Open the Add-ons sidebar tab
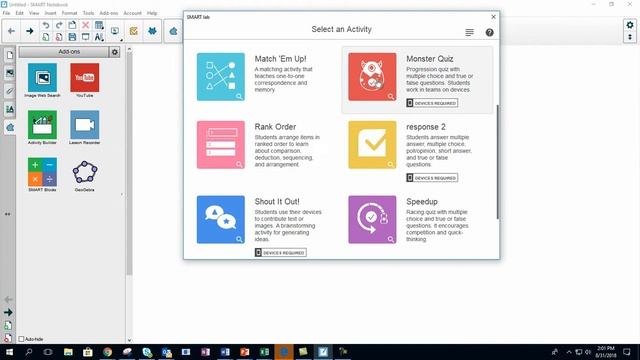640x360 pixels. 10,128
